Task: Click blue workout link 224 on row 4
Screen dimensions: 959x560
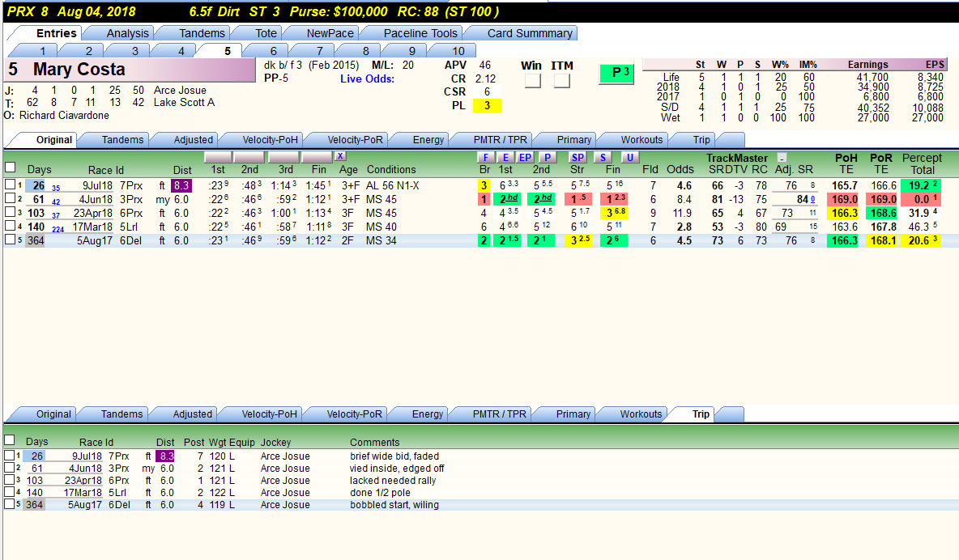Action: click(x=58, y=229)
